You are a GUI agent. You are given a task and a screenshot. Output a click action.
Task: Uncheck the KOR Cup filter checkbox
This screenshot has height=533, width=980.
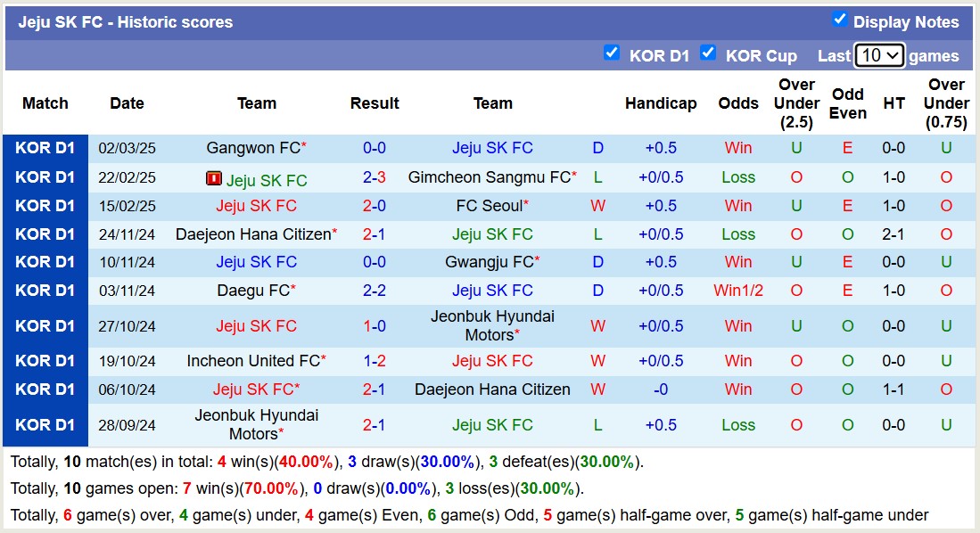pyautogui.click(x=708, y=53)
